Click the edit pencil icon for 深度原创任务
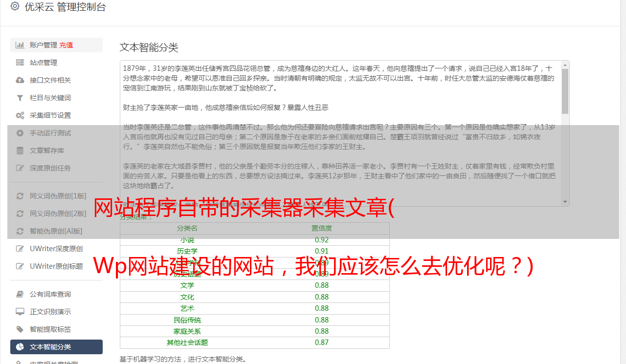The height and width of the screenshot is (364, 626). [20, 168]
